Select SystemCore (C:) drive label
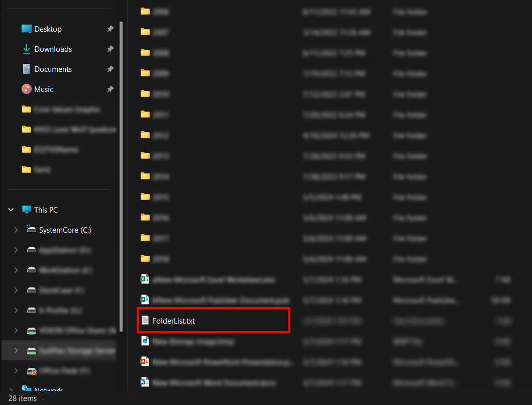Screen dimensions: 532x405 [65, 230]
